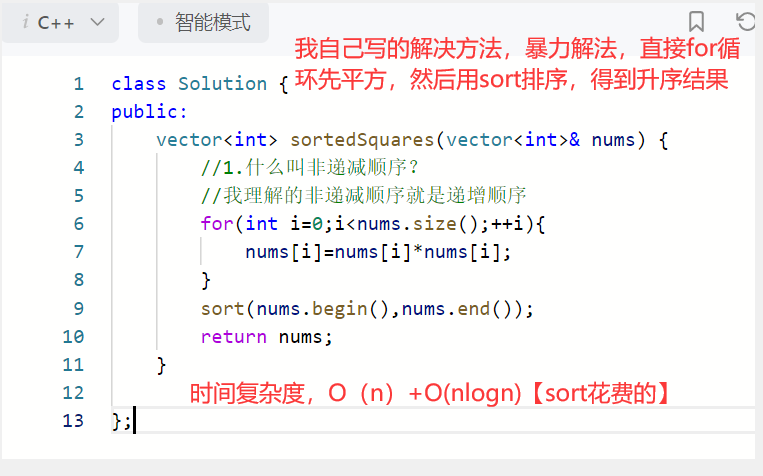Click the nums[i]=nums[i]*nums[i] assignment line
This screenshot has height=476, width=763.
point(378,252)
